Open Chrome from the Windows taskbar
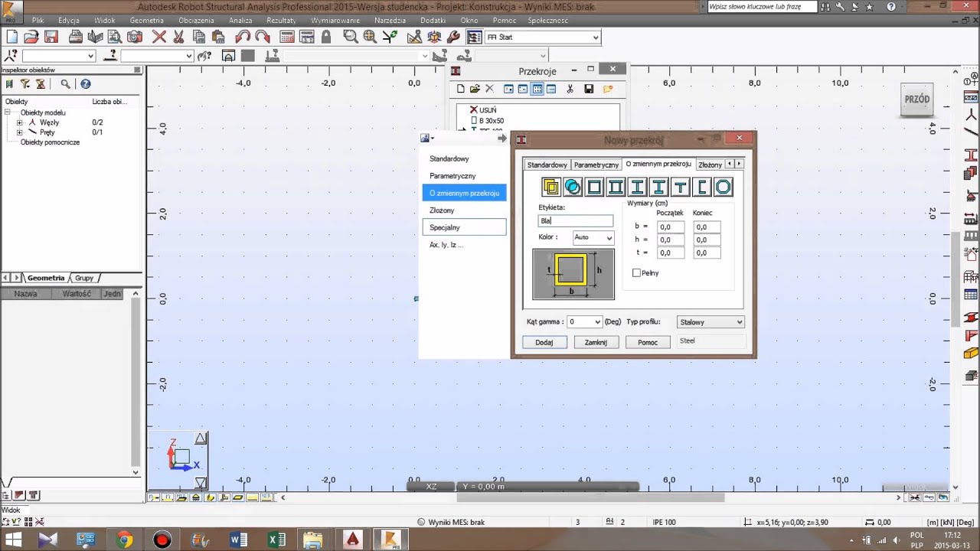The image size is (980, 551). [x=124, y=540]
